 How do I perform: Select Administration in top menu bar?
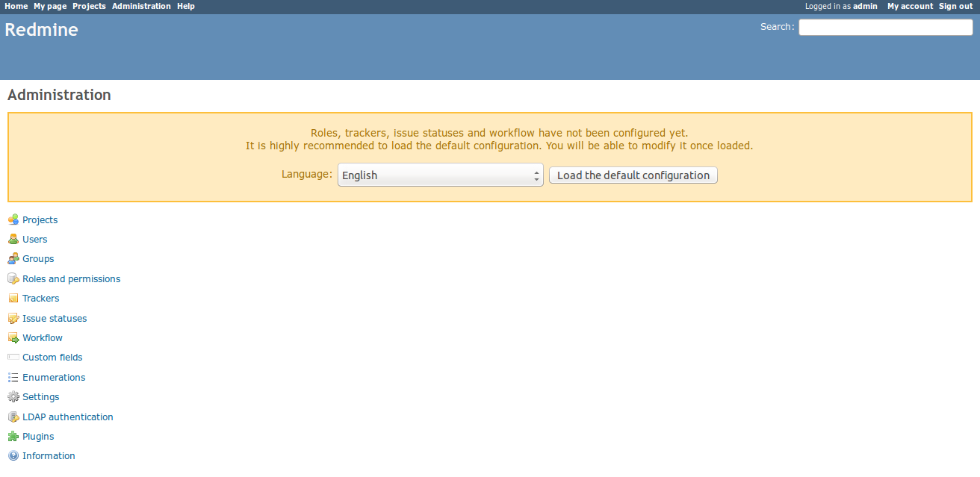pyautogui.click(x=141, y=6)
